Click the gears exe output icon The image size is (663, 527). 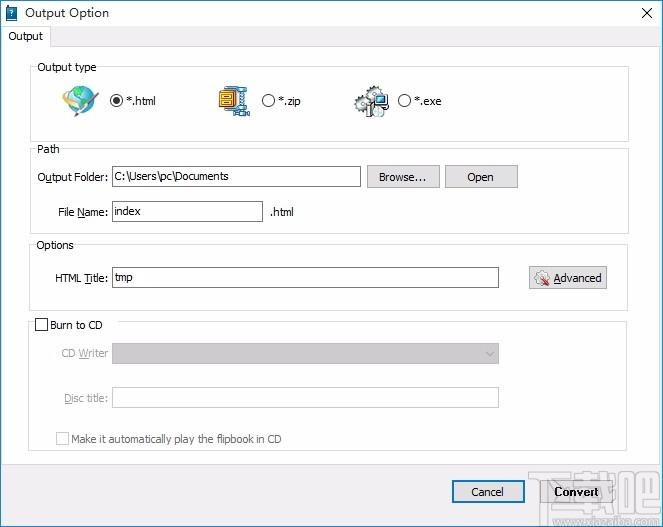(371, 102)
